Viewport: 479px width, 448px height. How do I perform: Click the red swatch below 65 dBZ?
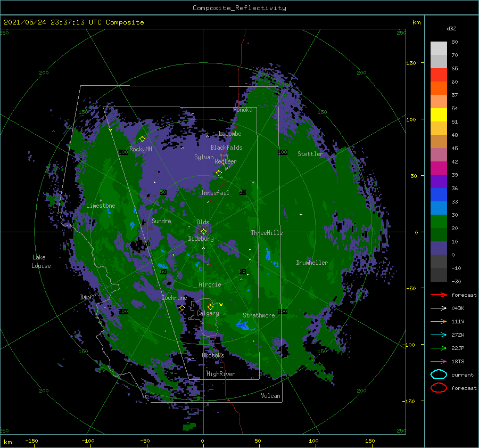click(x=439, y=75)
